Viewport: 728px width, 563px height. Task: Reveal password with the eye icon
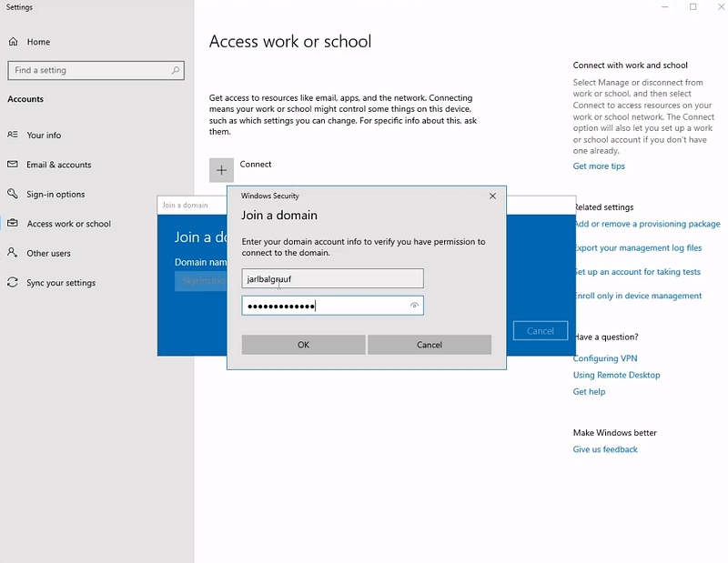[414, 306]
